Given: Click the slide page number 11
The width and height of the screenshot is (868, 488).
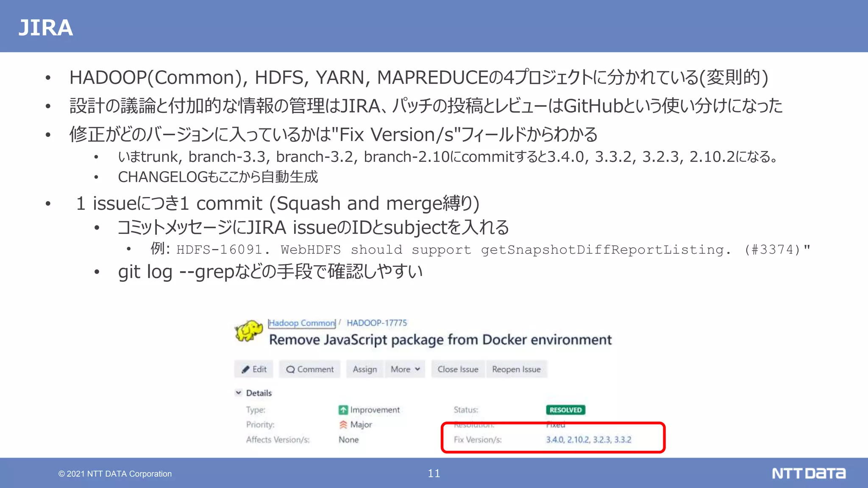Looking at the screenshot, I should click(434, 473).
